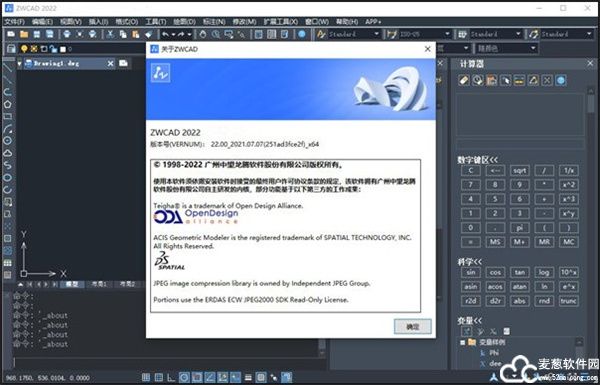Click the MC memory clear button
600x385 pixels.
[569, 242]
